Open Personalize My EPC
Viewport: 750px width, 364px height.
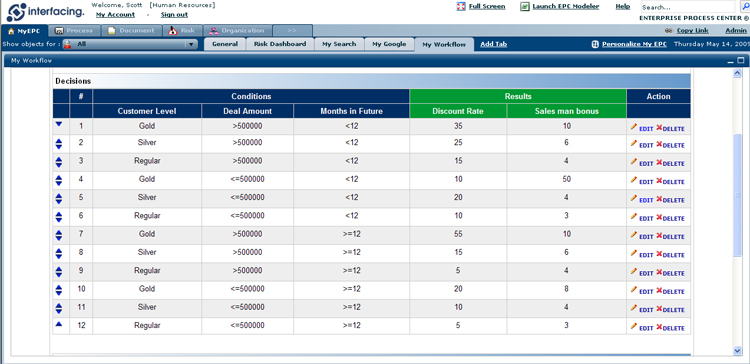pyautogui.click(x=634, y=44)
